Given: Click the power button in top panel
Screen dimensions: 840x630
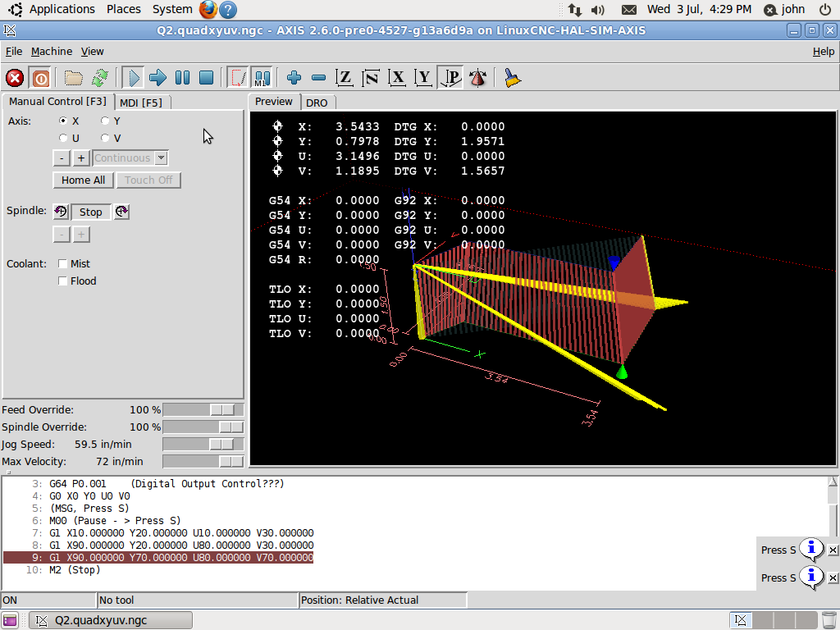Looking at the screenshot, I should [x=825, y=10].
